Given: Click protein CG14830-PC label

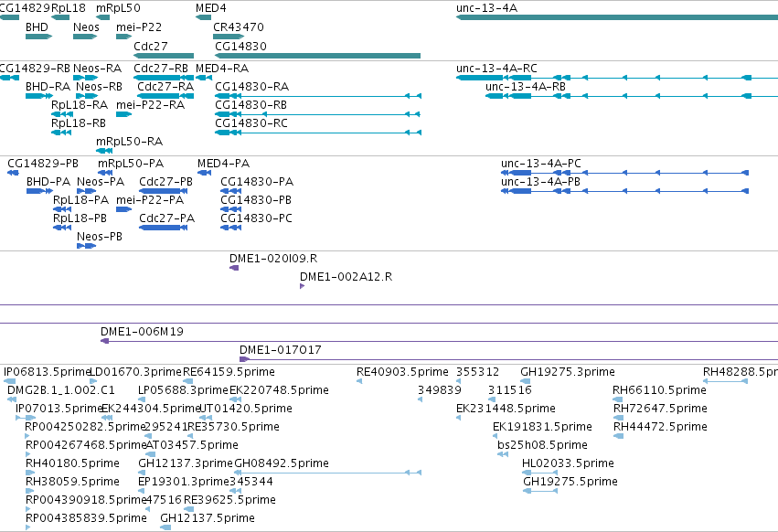Looking at the screenshot, I should (257, 218).
